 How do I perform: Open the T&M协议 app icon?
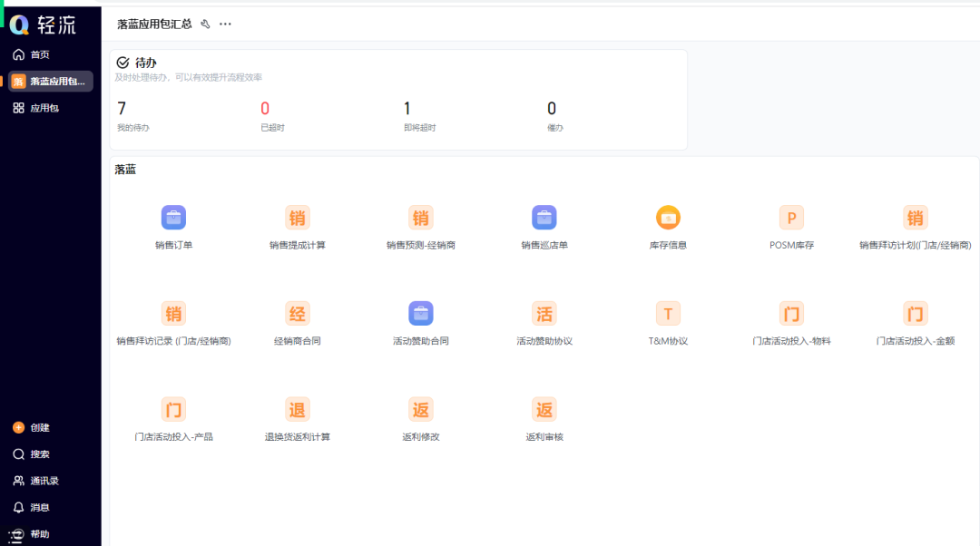tap(668, 314)
